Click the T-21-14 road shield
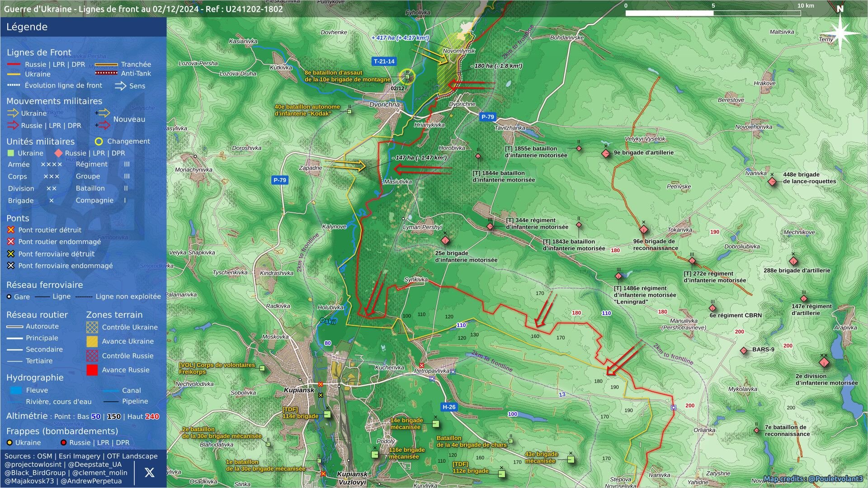868x488 pixels. 384,61
